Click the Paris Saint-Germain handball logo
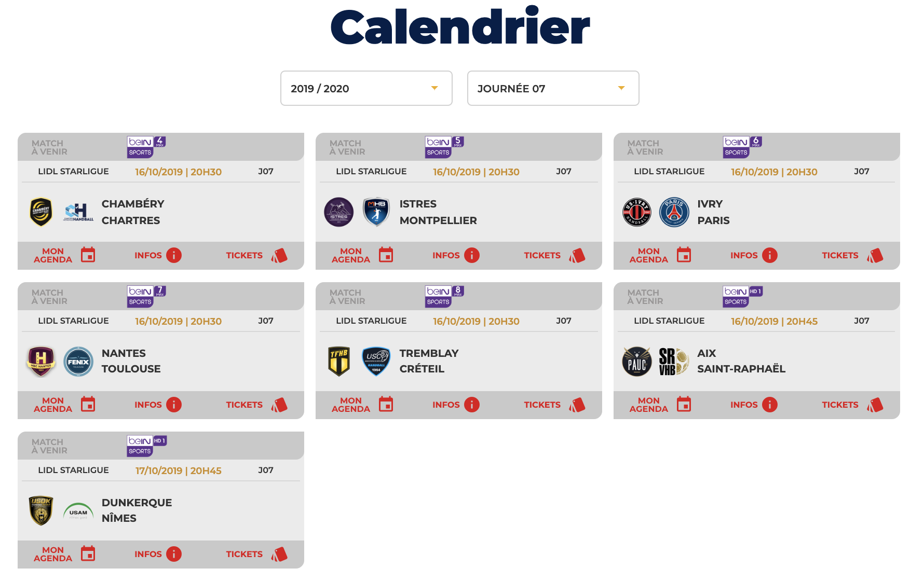This screenshot has width=924, height=582. [x=674, y=212]
